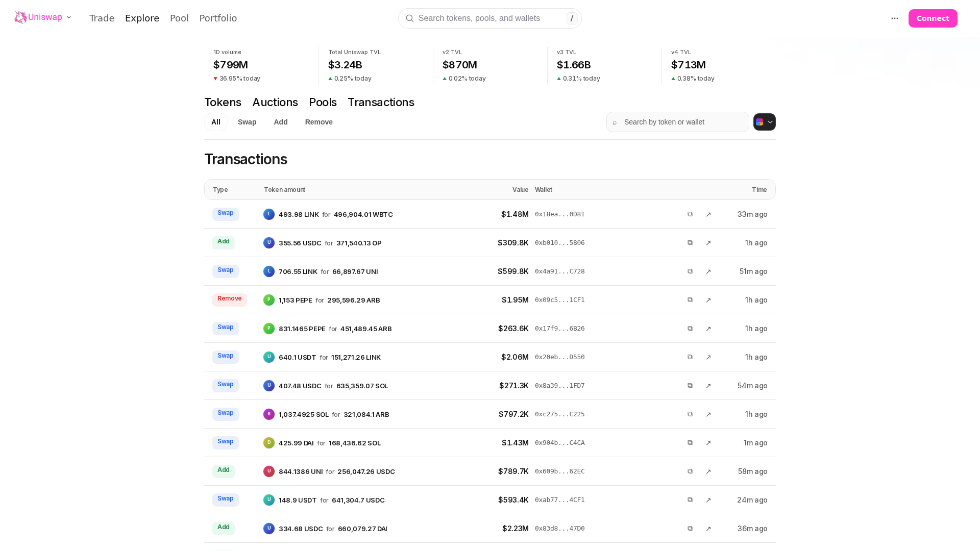Screen dimensions: 980x551
Task: Copy wallet address 0xab77...4CF1
Action: [690, 500]
